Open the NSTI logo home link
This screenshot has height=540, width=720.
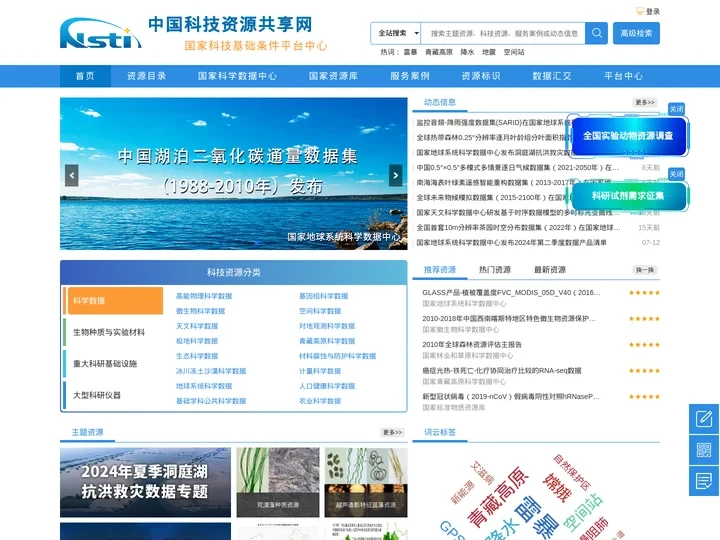pos(101,34)
